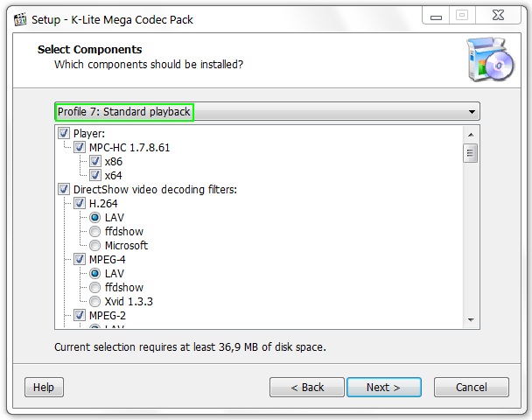
Task: Uncheck the Player checkbox
Action: click(x=64, y=133)
